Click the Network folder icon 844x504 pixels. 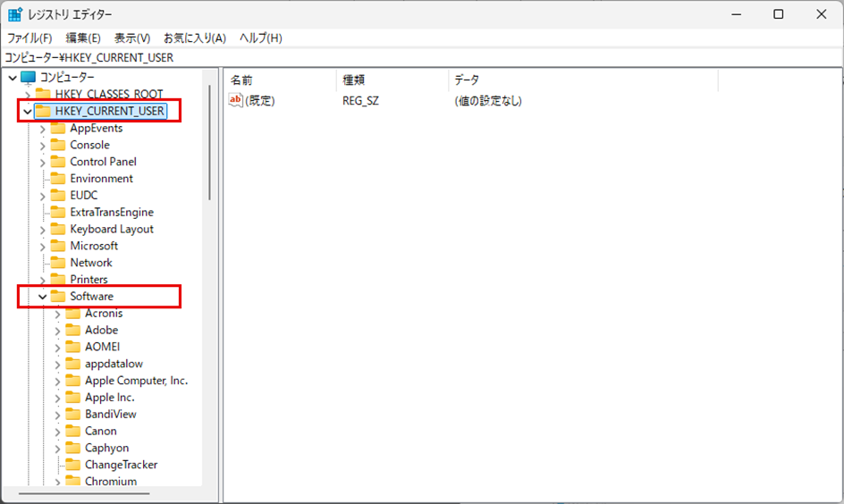click(x=58, y=263)
